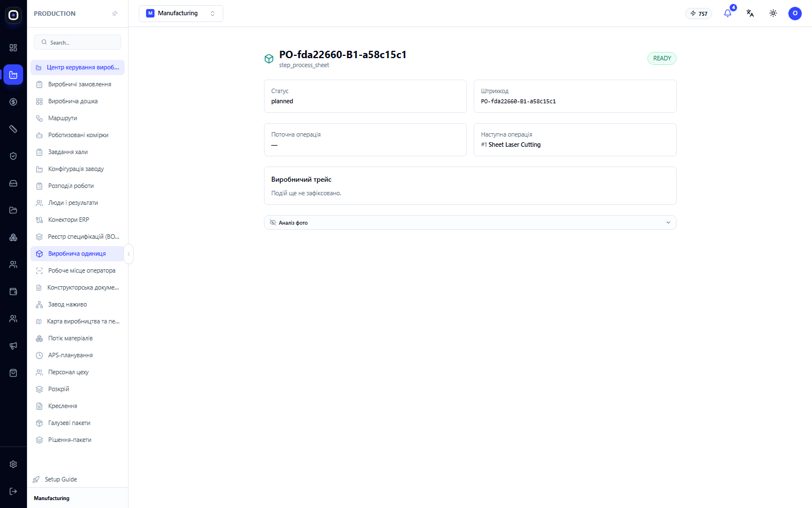812x508 pixels.
Task: Click the megaphone icon in left rail
Action: (13, 345)
